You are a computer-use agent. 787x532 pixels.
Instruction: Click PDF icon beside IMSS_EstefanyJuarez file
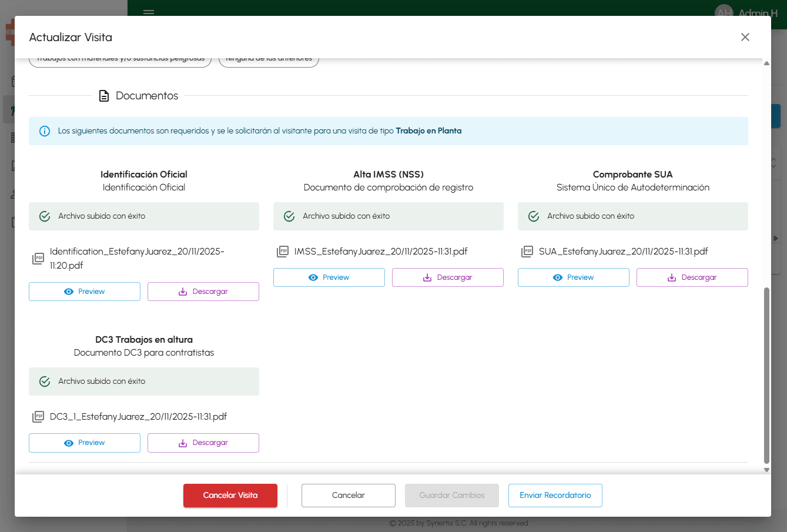click(x=283, y=252)
